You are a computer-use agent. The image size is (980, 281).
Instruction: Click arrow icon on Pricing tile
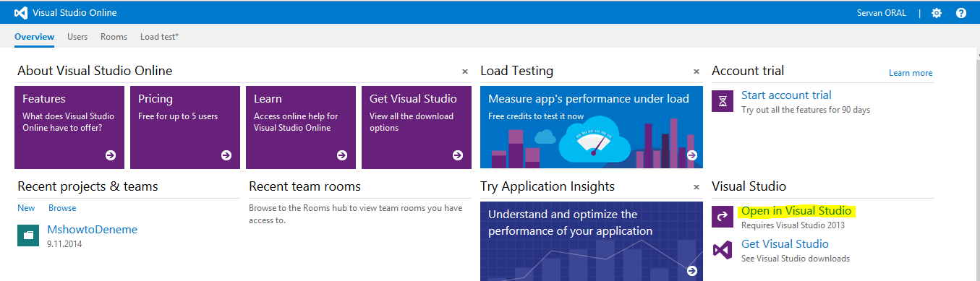click(x=226, y=155)
